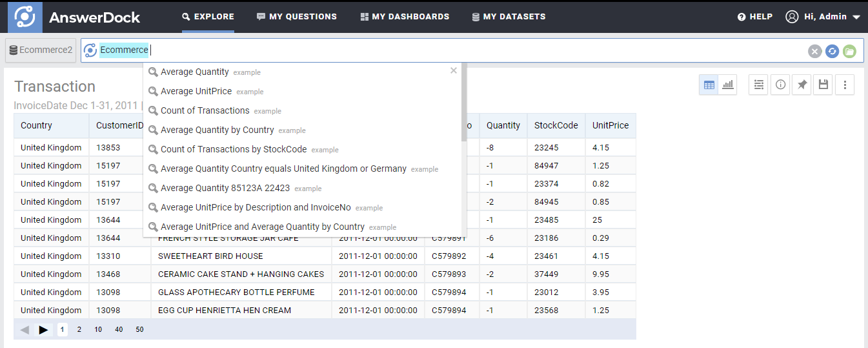Viewport: 868px width, 348px height.
Task: Go to page 40
Action: (x=119, y=329)
